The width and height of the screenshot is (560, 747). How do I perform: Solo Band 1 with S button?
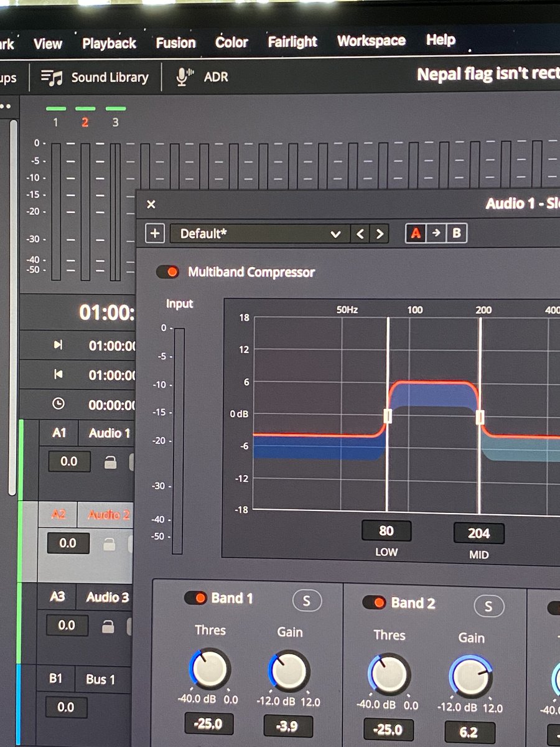pyautogui.click(x=306, y=601)
